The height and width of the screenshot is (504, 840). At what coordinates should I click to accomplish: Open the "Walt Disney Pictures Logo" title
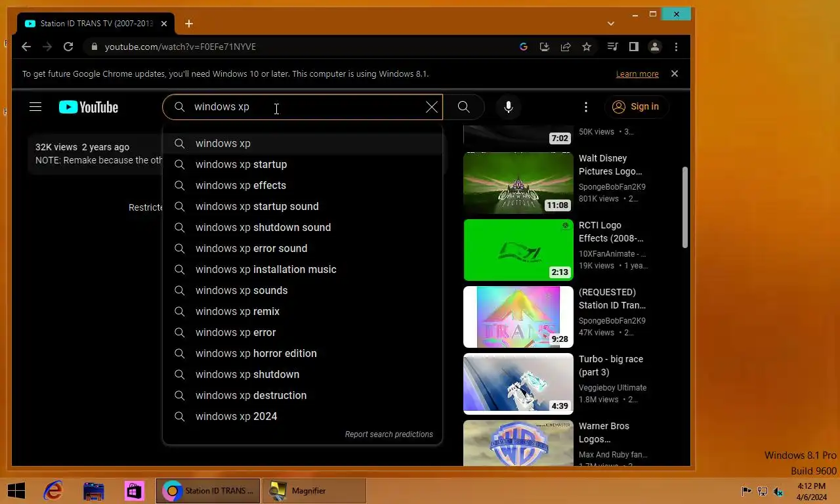coord(610,165)
